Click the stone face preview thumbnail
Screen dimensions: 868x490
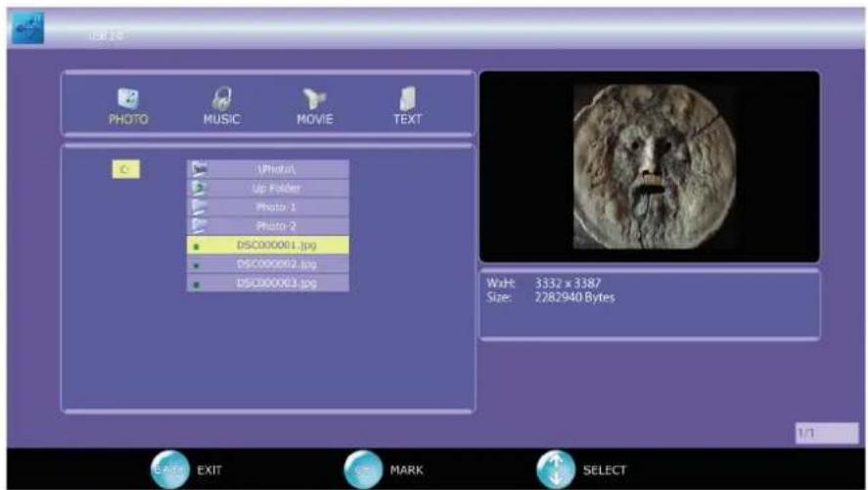655,166
